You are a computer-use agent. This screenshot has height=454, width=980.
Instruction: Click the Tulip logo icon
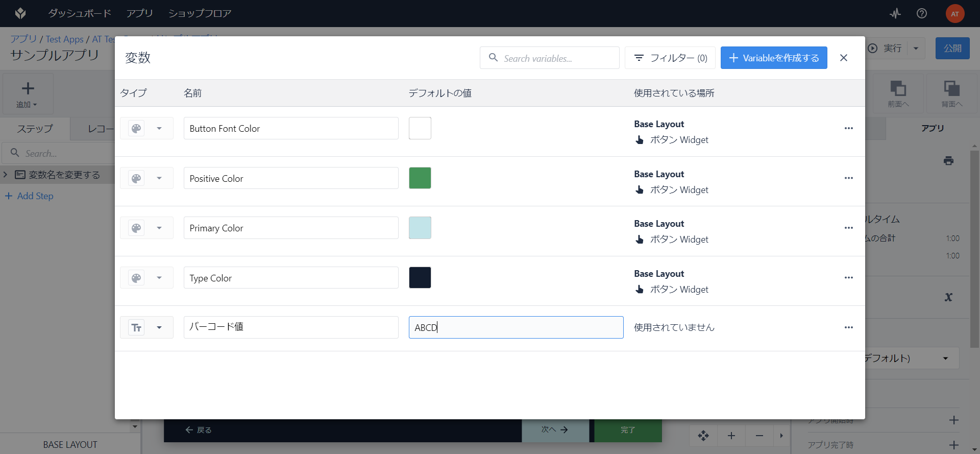20,13
